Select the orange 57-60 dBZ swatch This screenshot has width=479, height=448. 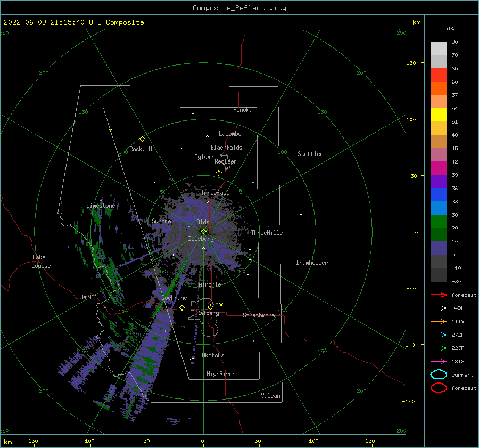[x=439, y=88]
